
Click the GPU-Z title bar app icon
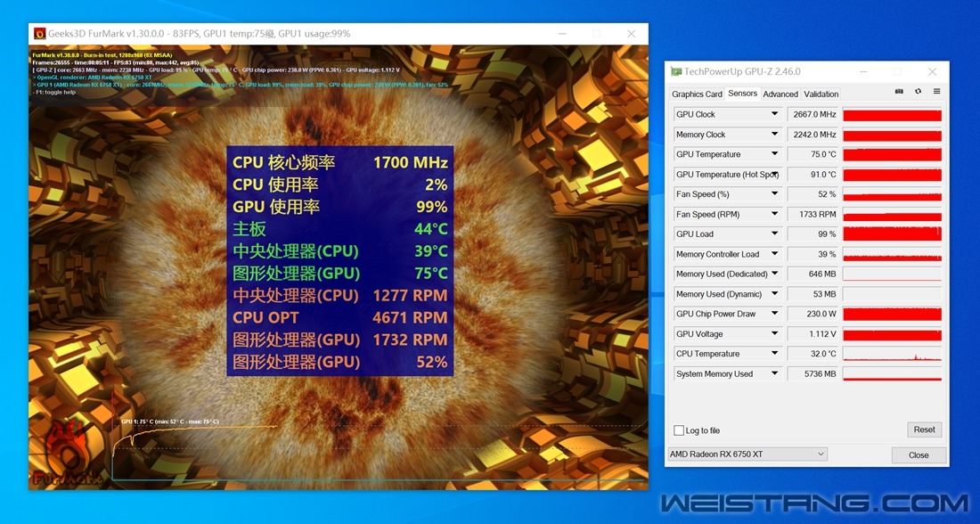tap(675, 71)
